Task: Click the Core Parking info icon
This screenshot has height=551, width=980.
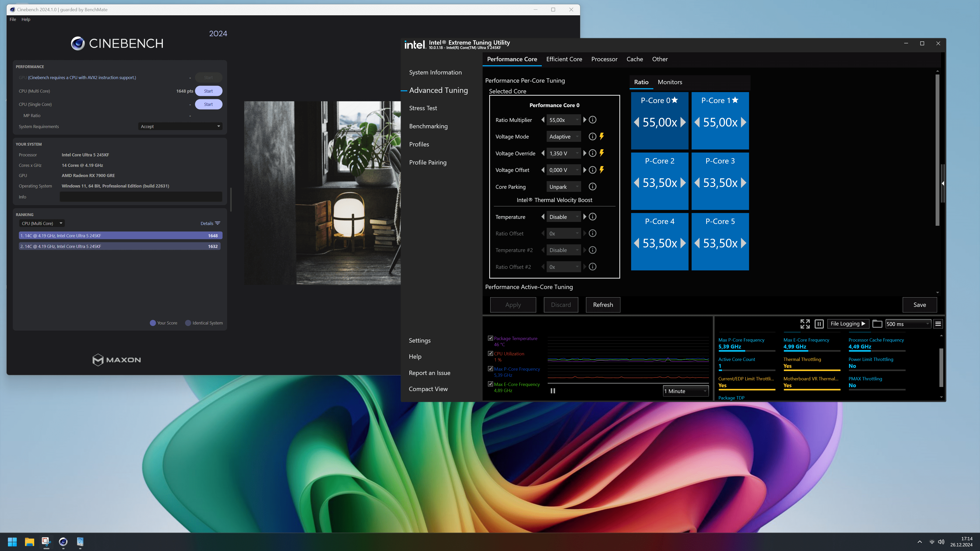Action: [x=592, y=187]
